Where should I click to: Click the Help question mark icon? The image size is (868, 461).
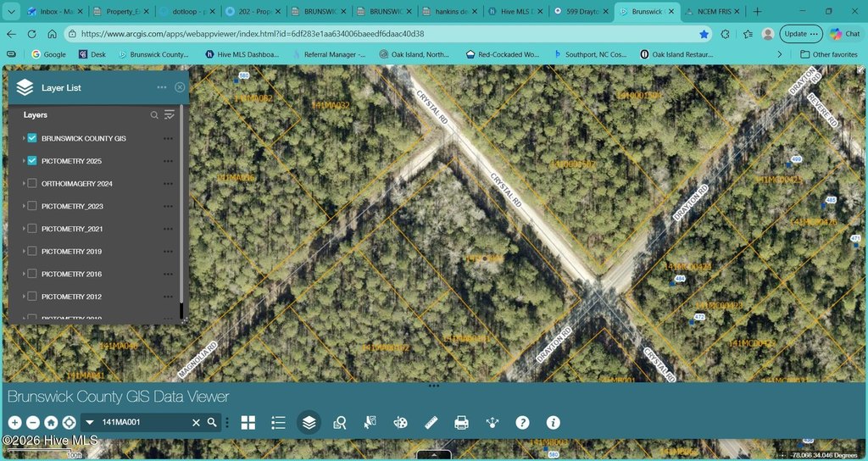tap(522, 422)
